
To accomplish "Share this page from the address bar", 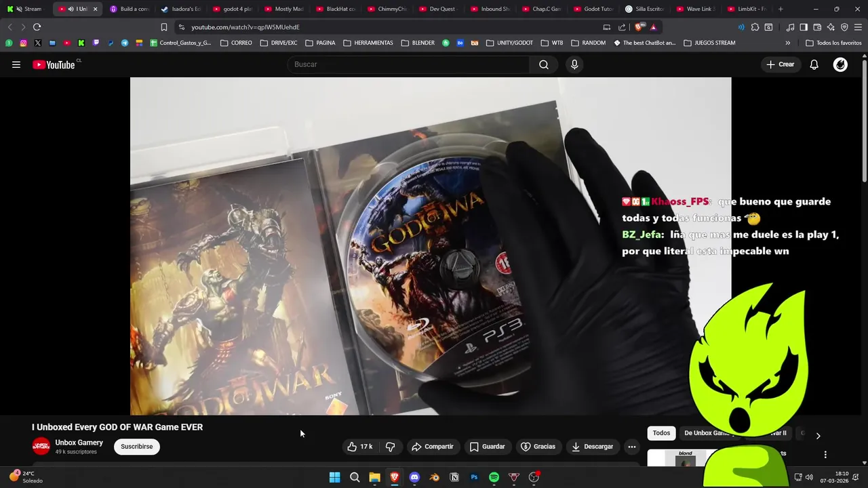I will (622, 27).
